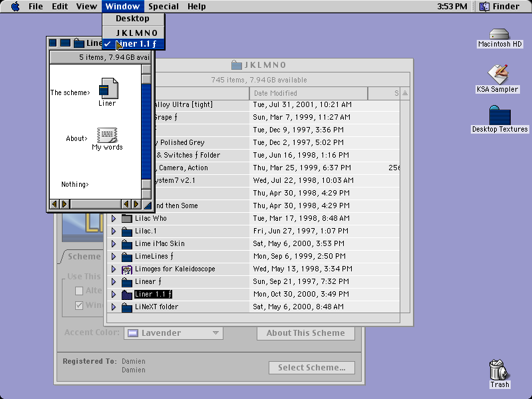Click the Liner 1.1 ƒ folder icon in the list

click(x=126, y=295)
